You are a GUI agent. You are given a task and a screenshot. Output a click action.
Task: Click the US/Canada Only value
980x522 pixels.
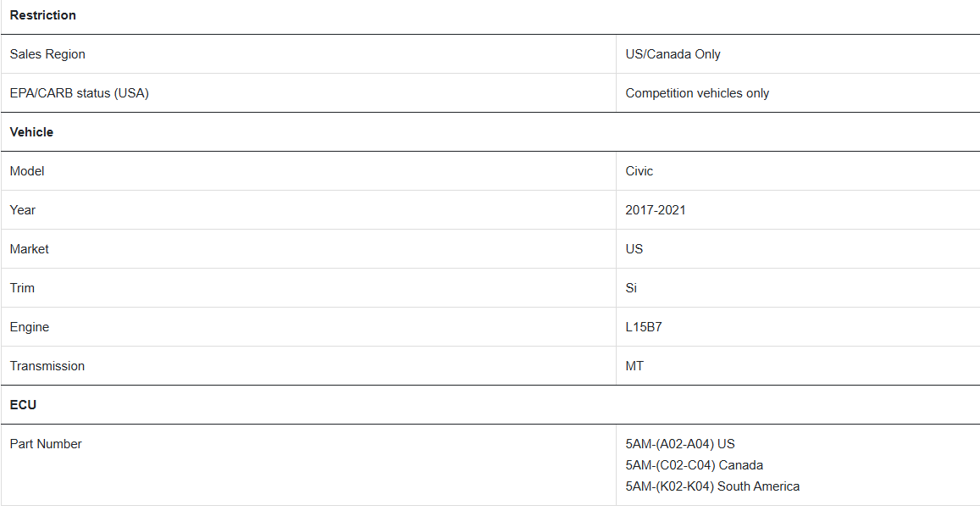[673, 54]
